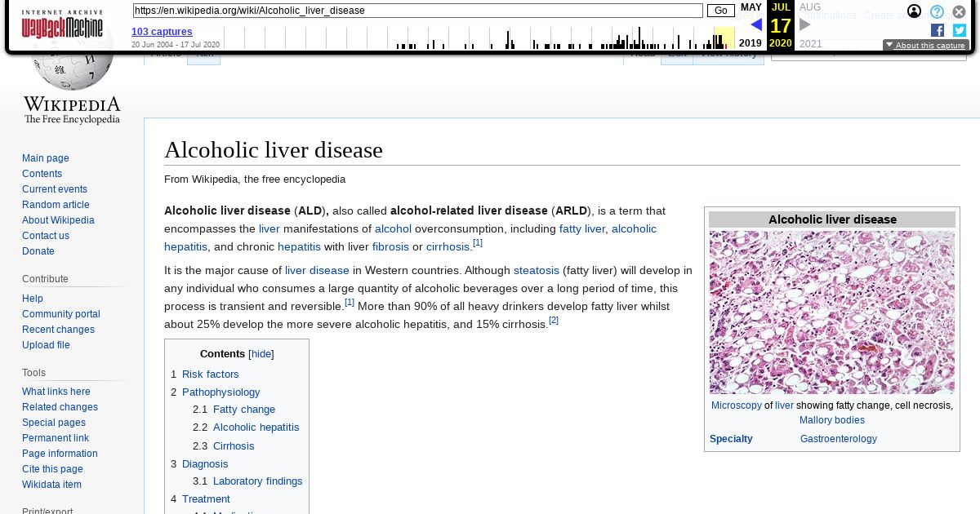Select MAY in the capture calendar
This screenshot has width=980, height=514.
tap(751, 7)
